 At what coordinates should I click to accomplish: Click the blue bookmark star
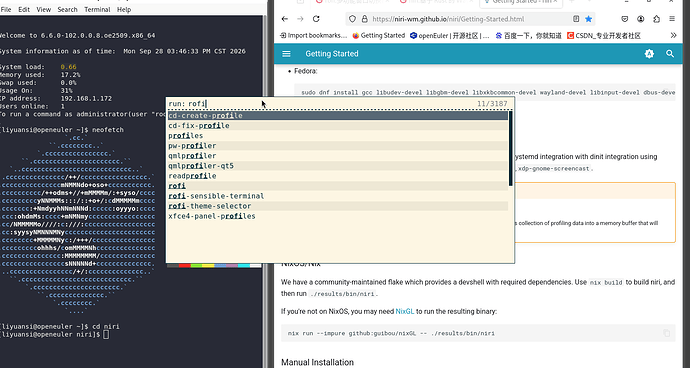click(589, 19)
